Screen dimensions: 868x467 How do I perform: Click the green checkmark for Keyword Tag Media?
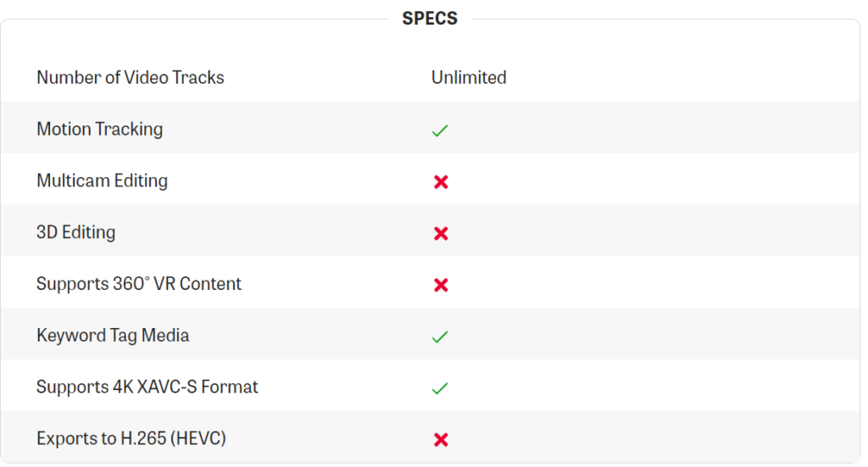[x=440, y=337]
